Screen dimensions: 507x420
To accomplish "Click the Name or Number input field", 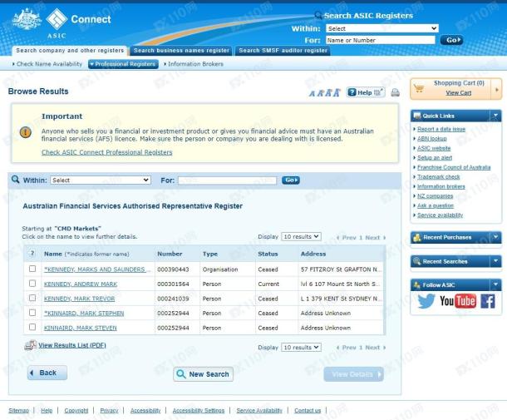I will (381, 40).
